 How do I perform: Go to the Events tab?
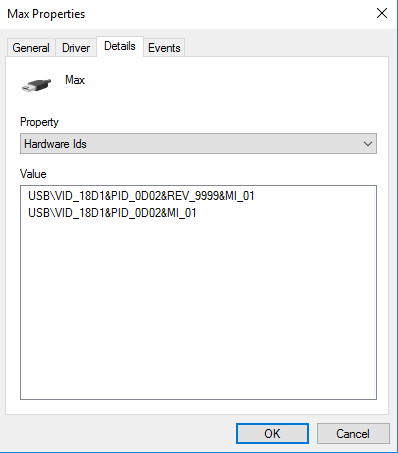[x=164, y=48]
